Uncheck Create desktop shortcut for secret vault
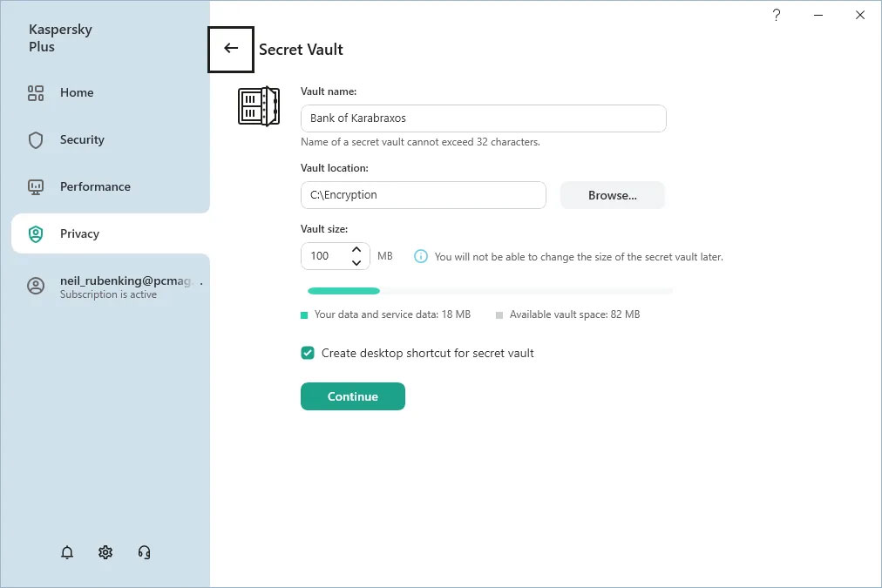The image size is (882, 588). coord(308,353)
